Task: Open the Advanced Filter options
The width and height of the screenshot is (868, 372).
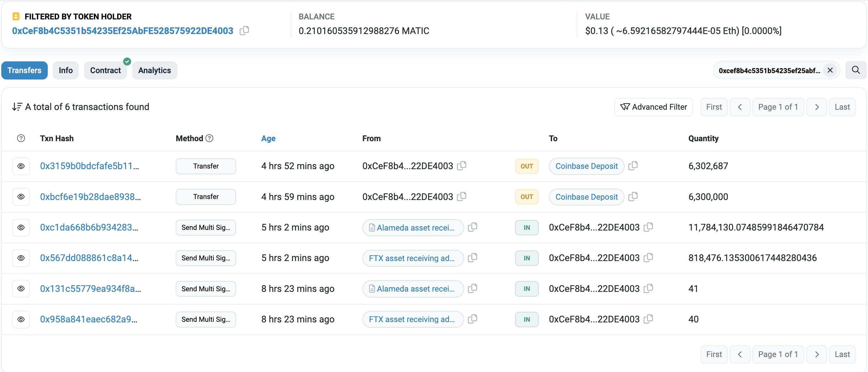Action: [653, 107]
